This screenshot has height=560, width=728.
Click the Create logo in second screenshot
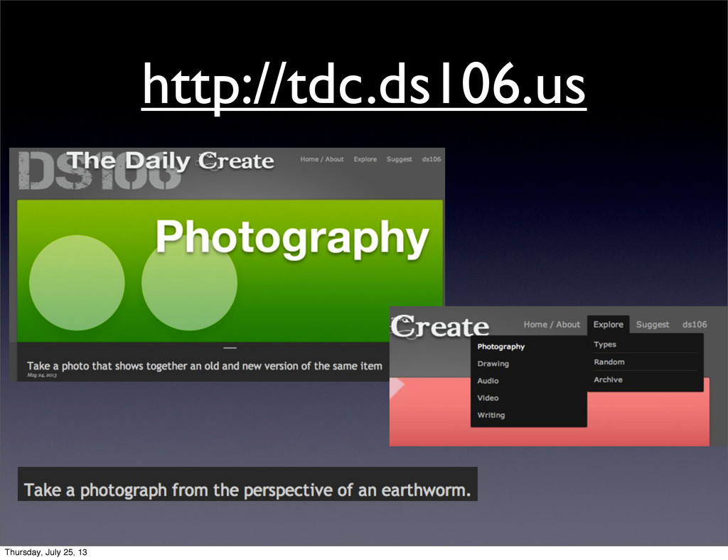click(439, 326)
